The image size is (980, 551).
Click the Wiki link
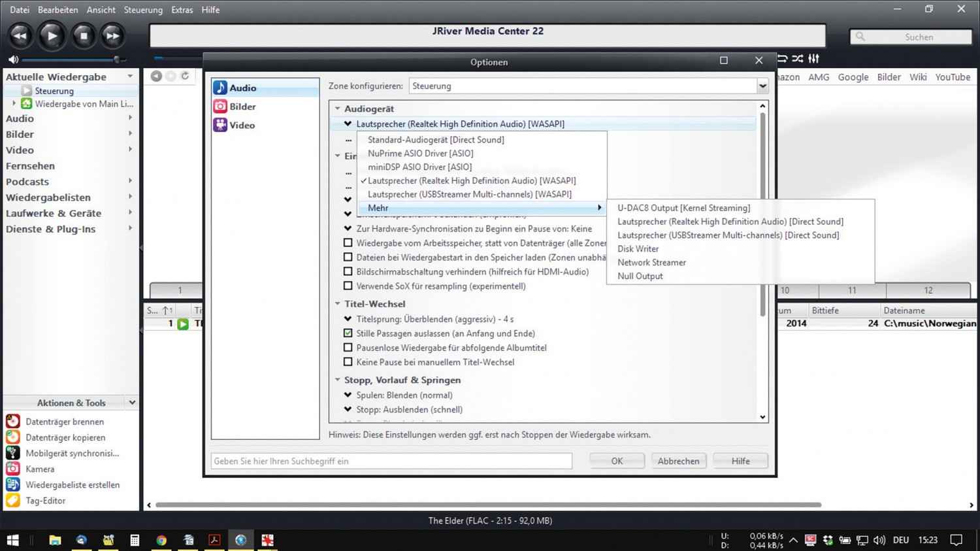click(918, 76)
